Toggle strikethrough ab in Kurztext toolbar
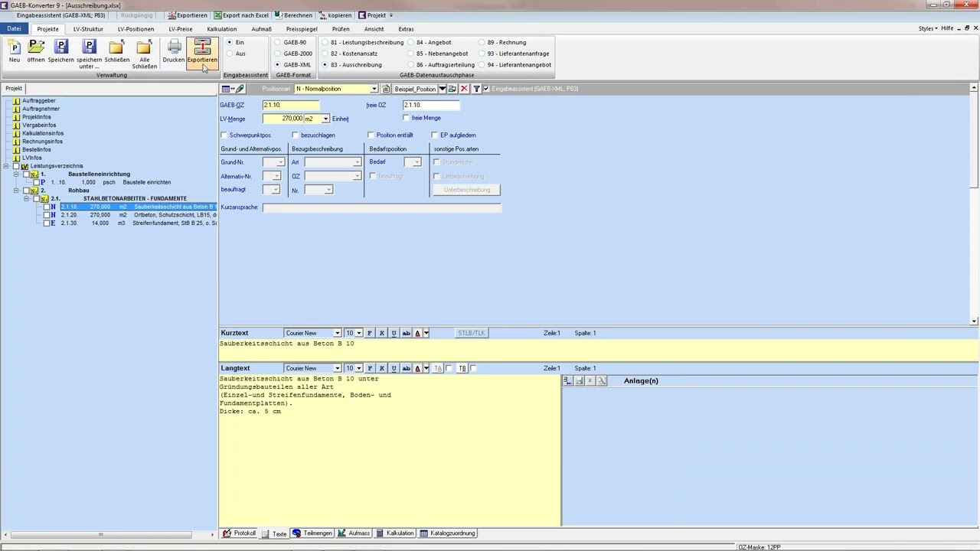Screen dimensions: 980x551 (x=407, y=333)
